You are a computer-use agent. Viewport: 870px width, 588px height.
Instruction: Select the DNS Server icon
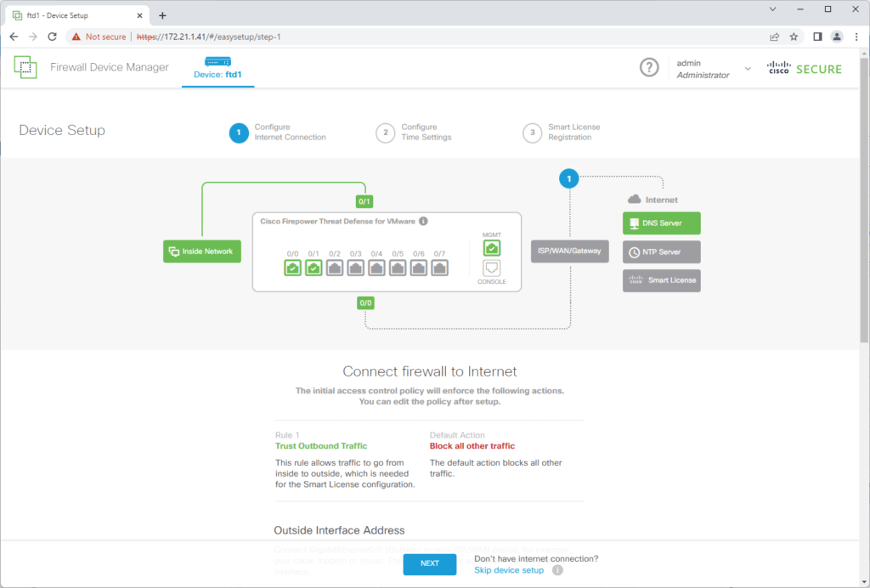point(661,223)
